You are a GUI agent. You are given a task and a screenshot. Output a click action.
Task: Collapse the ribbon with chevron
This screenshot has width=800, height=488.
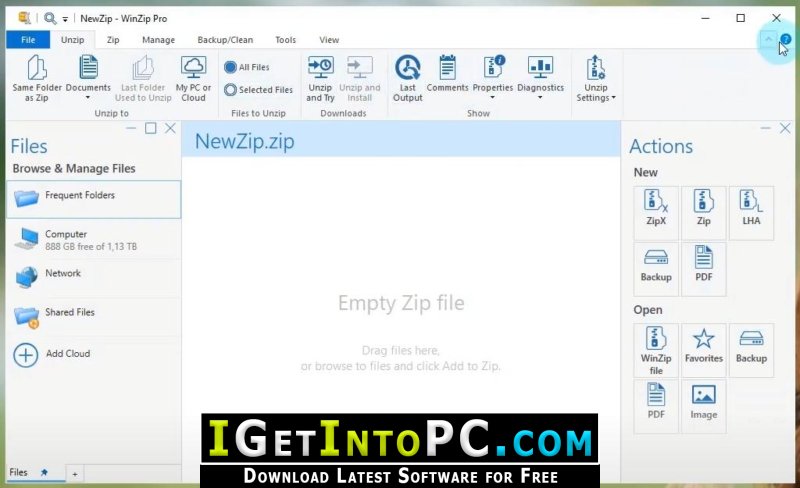click(768, 39)
